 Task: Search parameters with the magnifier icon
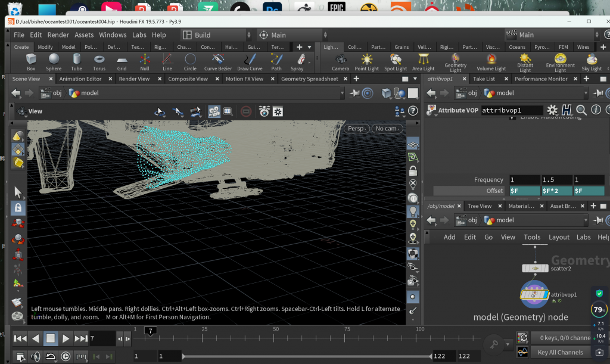(x=581, y=110)
